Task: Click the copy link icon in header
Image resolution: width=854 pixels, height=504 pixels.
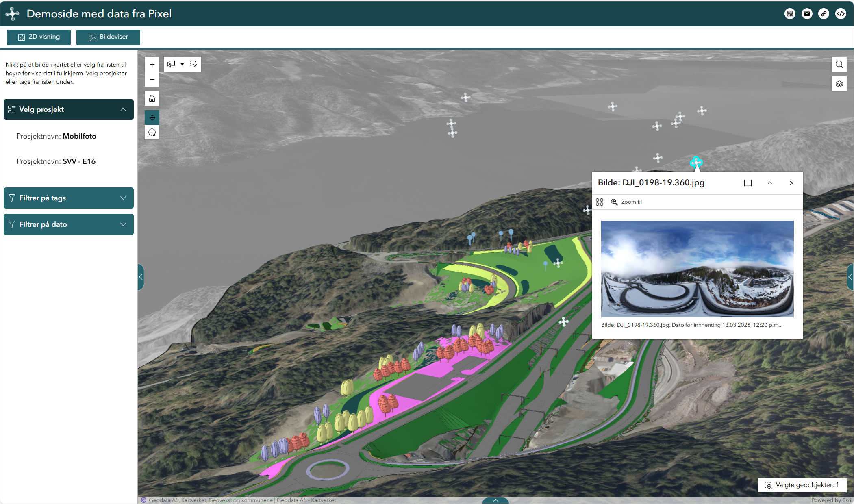Action: tap(824, 14)
